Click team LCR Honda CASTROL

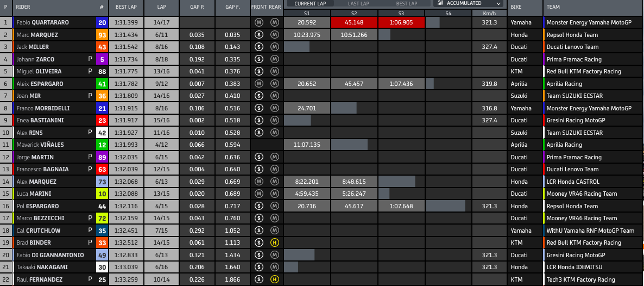[x=573, y=182]
